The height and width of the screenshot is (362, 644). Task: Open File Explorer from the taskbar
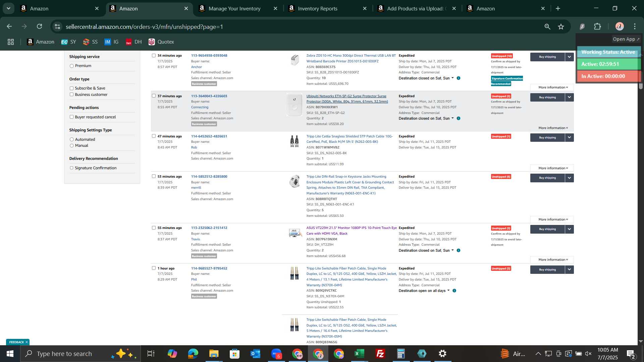(x=214, y=354)
